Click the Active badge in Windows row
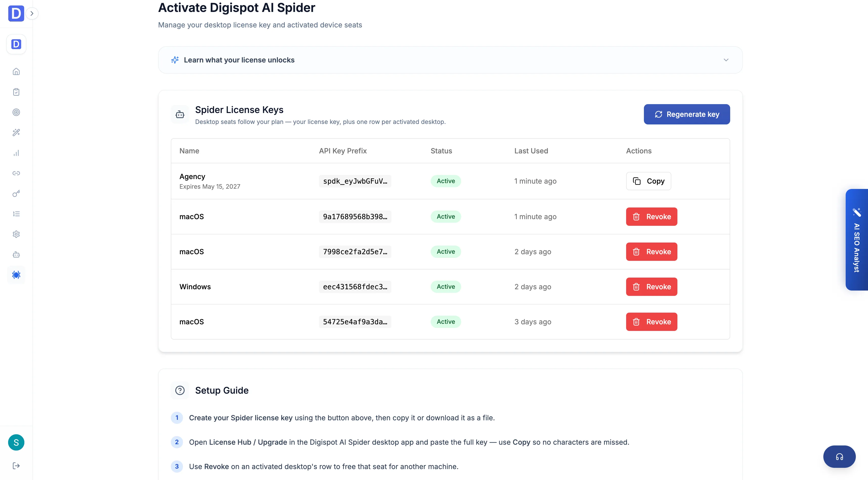Viewport: 868px width, 480px height. click(x=445, y=286)
